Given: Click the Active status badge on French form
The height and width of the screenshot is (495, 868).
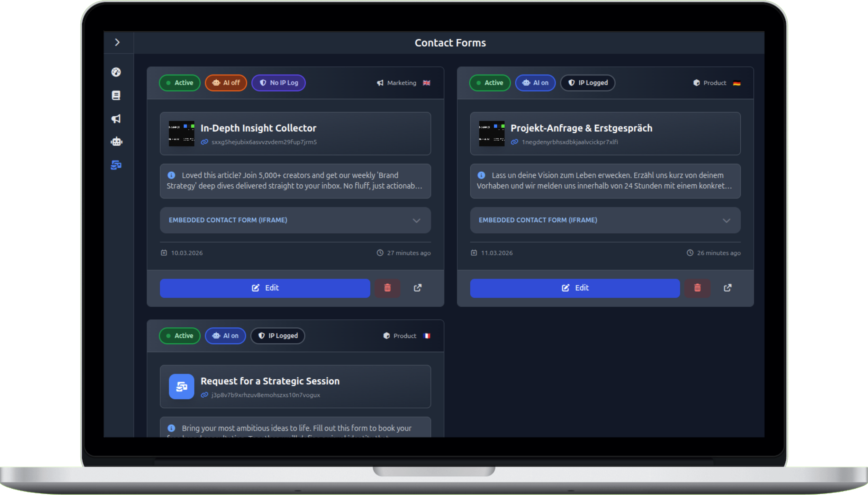Looking at the screenshot, I should click(x=180, y=336).
